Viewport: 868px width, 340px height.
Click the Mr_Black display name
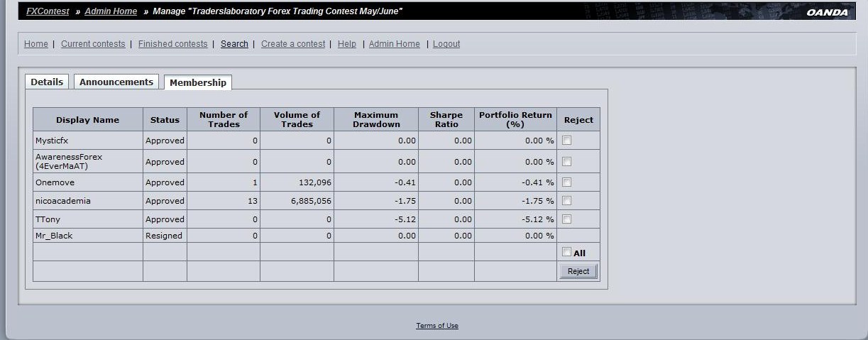(54, 236)
